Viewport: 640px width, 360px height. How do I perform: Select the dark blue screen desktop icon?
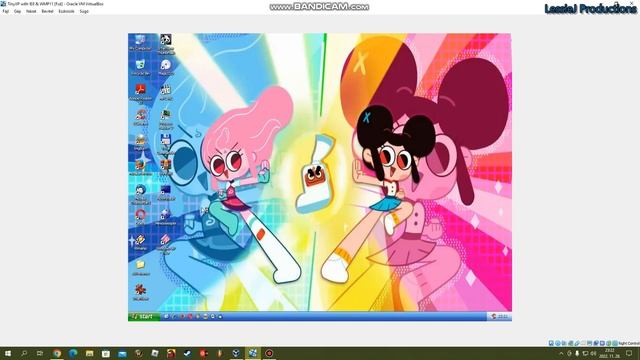(165, 193)
